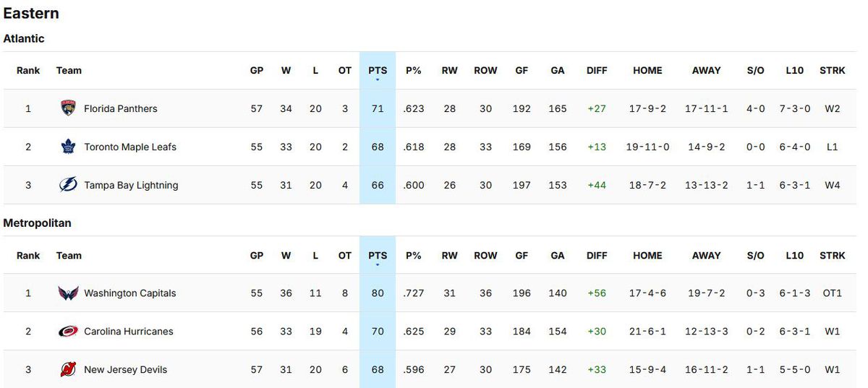This screenshot has width=868, height=388.
Task: Sort Atlantic table by GP column
Action: pyautogui.click(x=257, y=71)
